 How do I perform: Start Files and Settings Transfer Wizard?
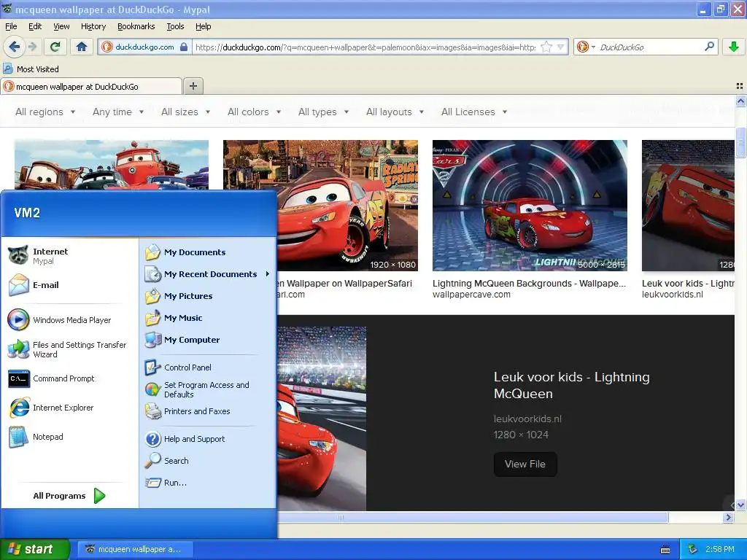click(x=66, y=349)
